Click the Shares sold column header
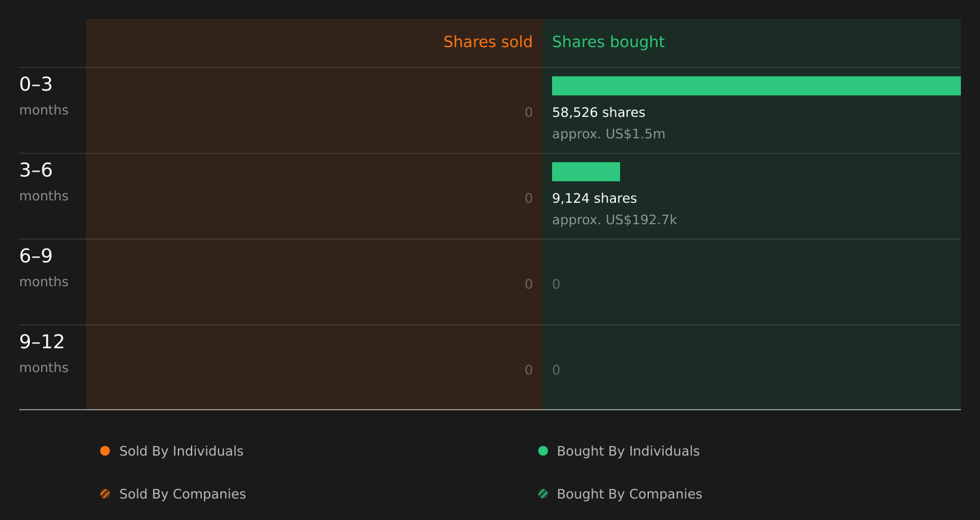This screenshot has height=520, width=980. [x=488, y=42]
